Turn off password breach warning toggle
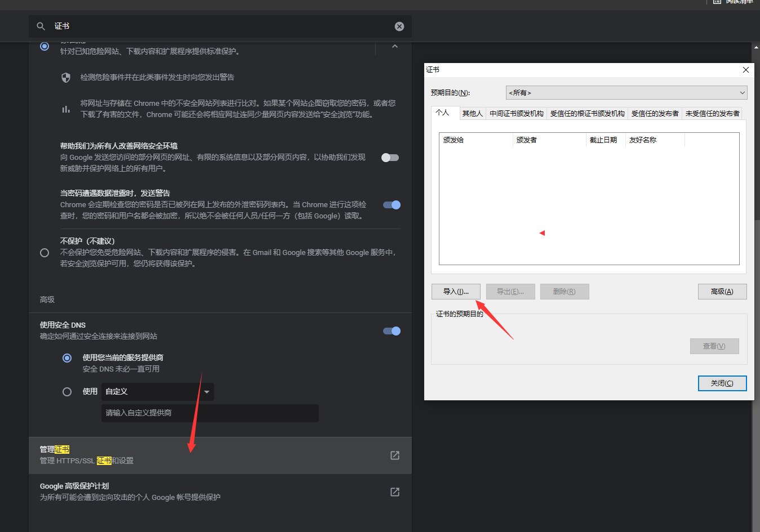The width and height of the screenshot is (760, 532). tap(391, 204)
